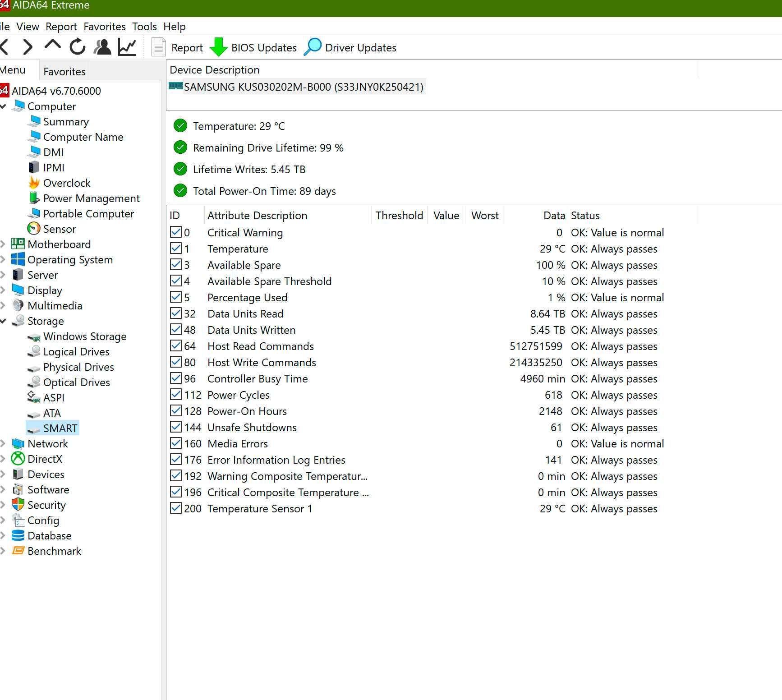Toggle Percentage Used checkbox

click(x=176, y=297)
